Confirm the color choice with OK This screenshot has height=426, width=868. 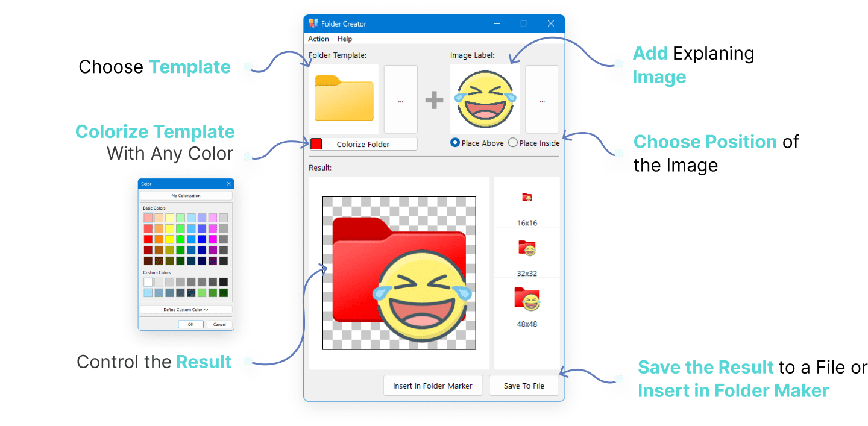[191, 324]
